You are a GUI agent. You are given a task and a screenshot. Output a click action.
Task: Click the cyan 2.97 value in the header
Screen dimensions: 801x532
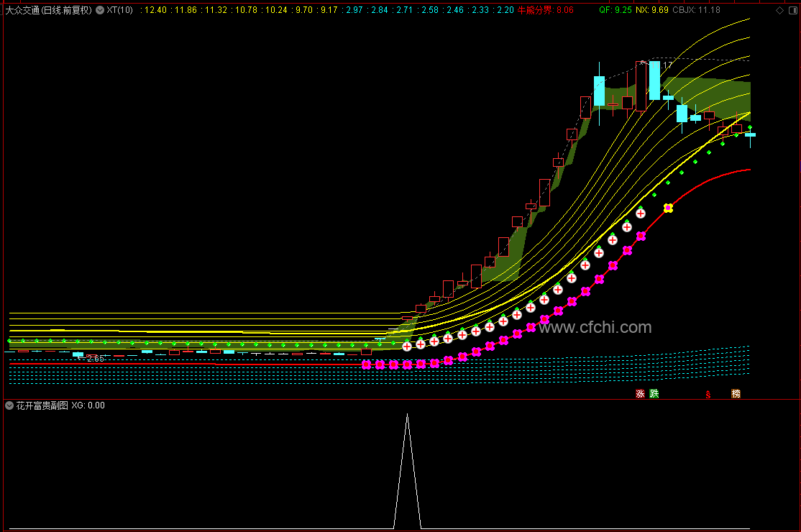coord(354,10)
